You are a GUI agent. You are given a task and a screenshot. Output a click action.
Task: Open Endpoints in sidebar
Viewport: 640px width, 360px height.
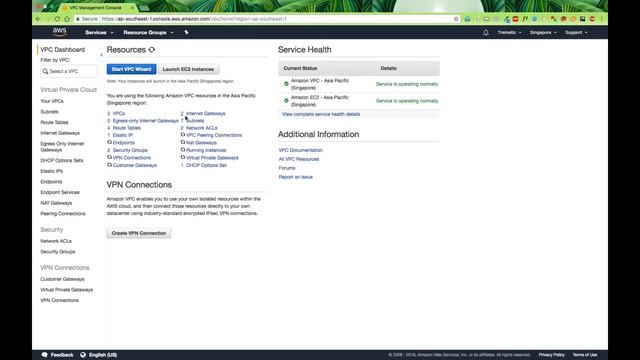[x=51, y=182]
